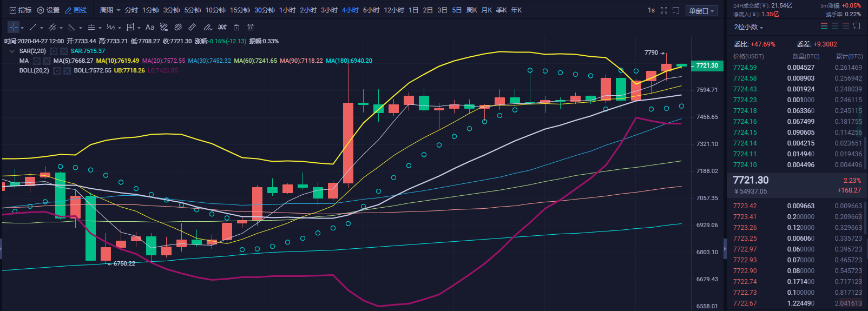
Task: Open the 指标 indicators panel
Action: point(21,10)
